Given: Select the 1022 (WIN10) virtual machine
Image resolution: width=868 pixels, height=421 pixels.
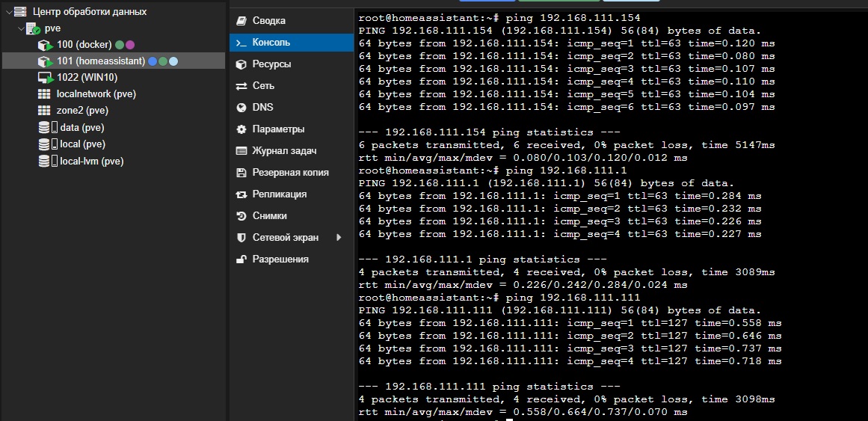Looking at the screenshot, I should point(87,77).
